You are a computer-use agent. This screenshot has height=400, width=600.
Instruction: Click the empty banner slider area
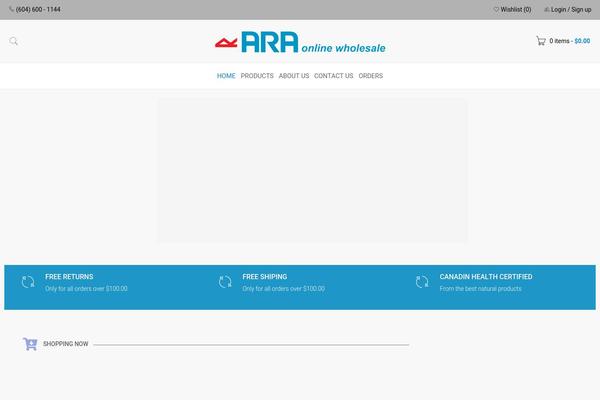point(312,170)
